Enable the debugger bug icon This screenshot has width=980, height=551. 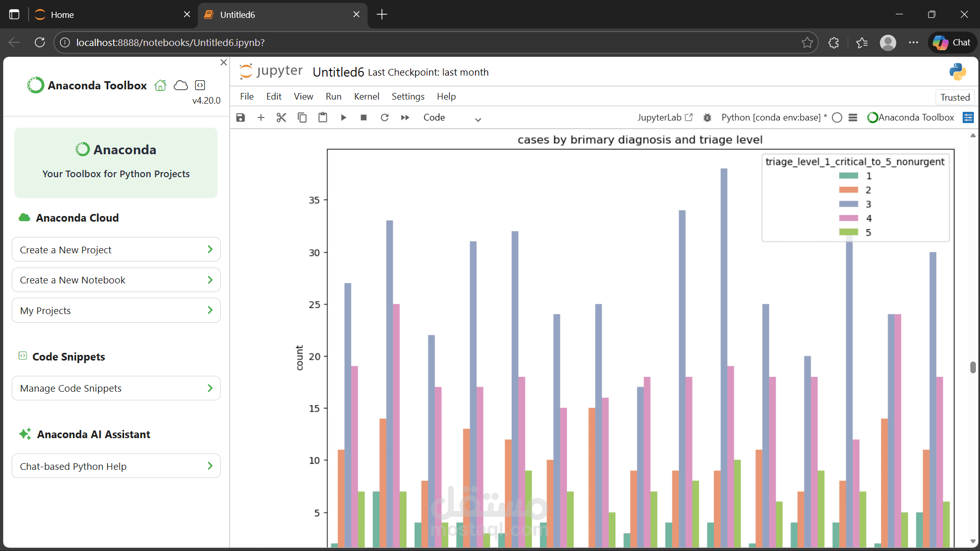point(707,117)
